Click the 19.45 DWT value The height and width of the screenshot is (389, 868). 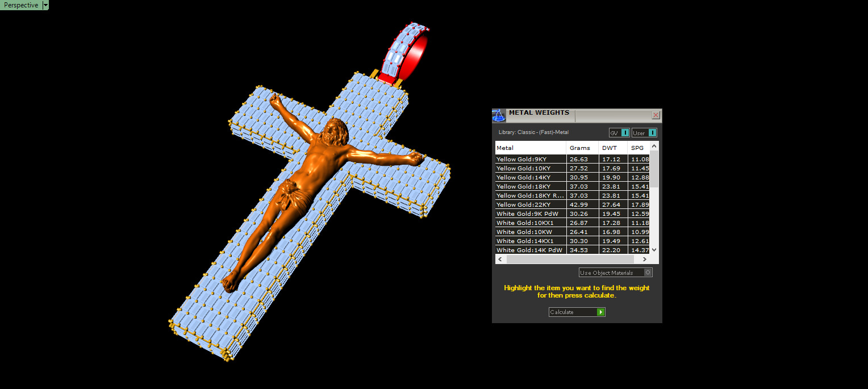(x=611, y=214)
